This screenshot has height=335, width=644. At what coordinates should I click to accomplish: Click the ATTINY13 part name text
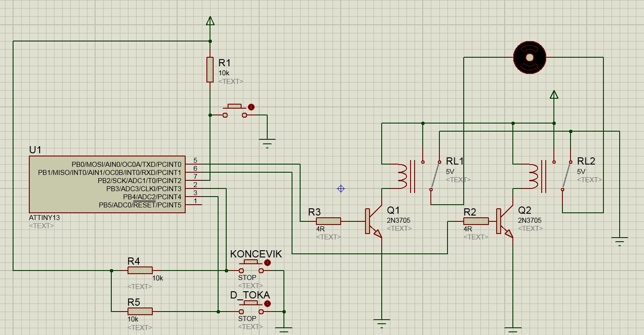pos(44,218)
